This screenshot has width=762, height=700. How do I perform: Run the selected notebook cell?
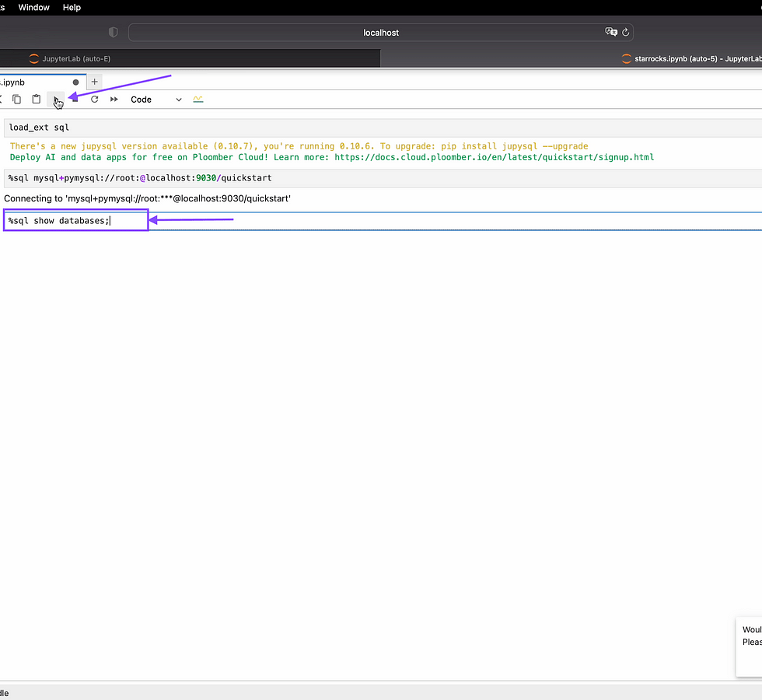tap(56, 100)
